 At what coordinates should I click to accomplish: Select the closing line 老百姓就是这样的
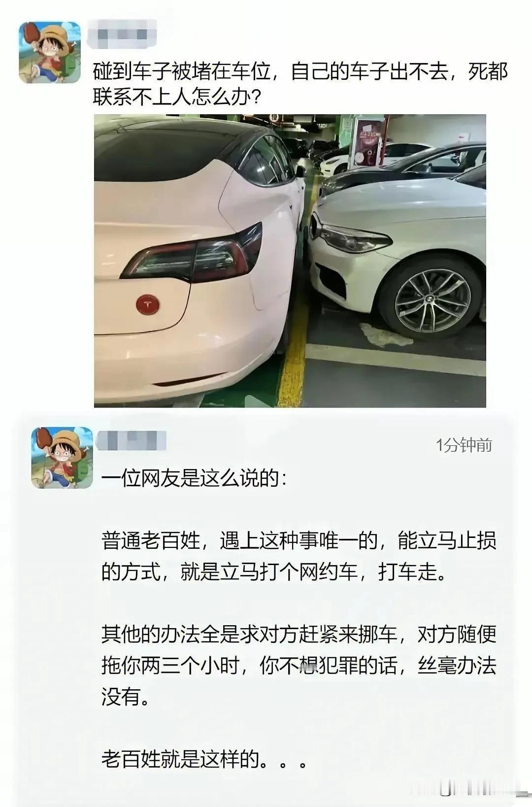pyautogui.click(x=204, y=759)
